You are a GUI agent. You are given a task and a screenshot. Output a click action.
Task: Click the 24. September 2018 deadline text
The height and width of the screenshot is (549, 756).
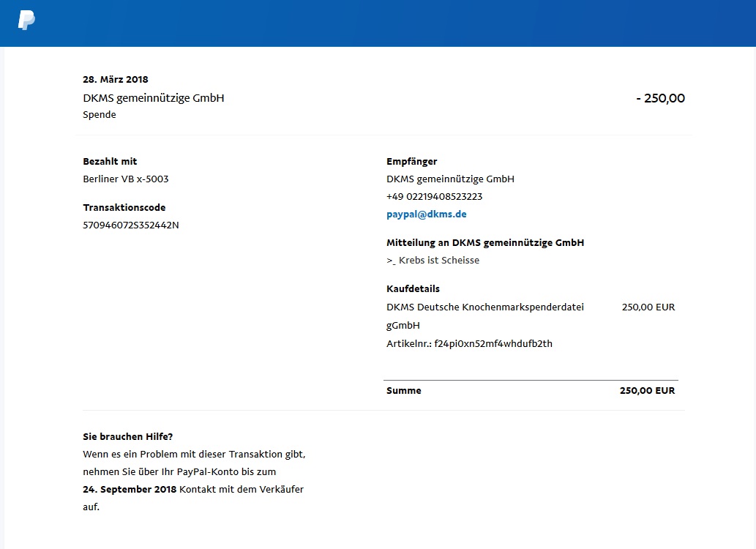(130, 490)
